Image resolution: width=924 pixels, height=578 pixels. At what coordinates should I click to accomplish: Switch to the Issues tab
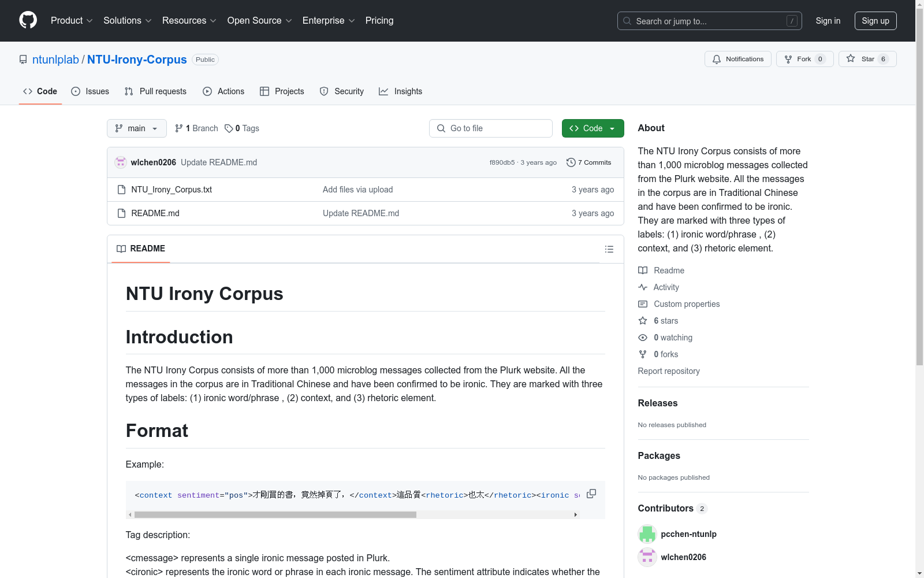[90, 91]
